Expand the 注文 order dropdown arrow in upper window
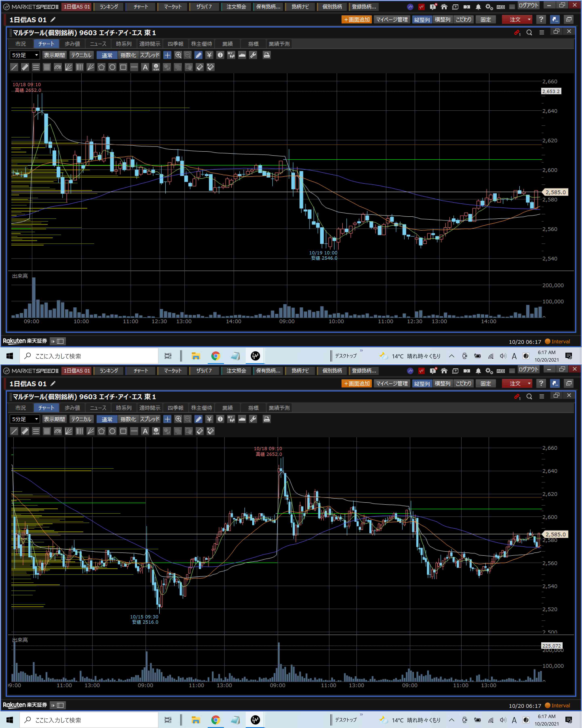The image size is (582, 728). pos(529,20)
